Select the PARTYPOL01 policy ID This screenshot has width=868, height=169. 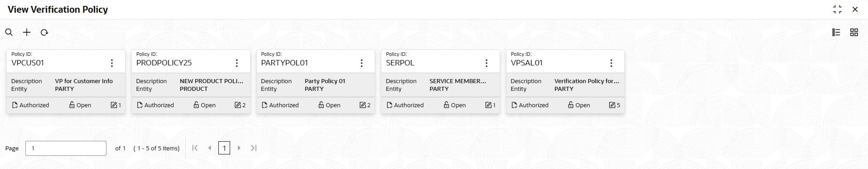click(285, 63)
